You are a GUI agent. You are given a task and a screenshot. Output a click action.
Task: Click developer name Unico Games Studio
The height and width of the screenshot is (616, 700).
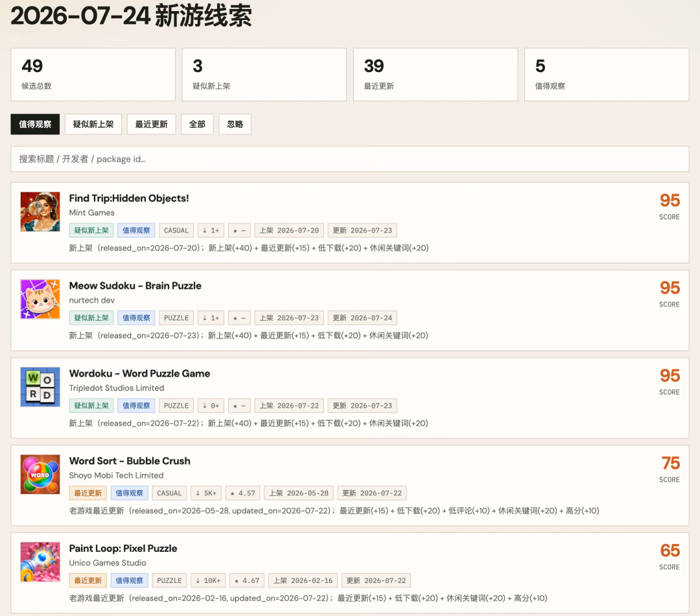pyautogui.click(x=108, y=563)
